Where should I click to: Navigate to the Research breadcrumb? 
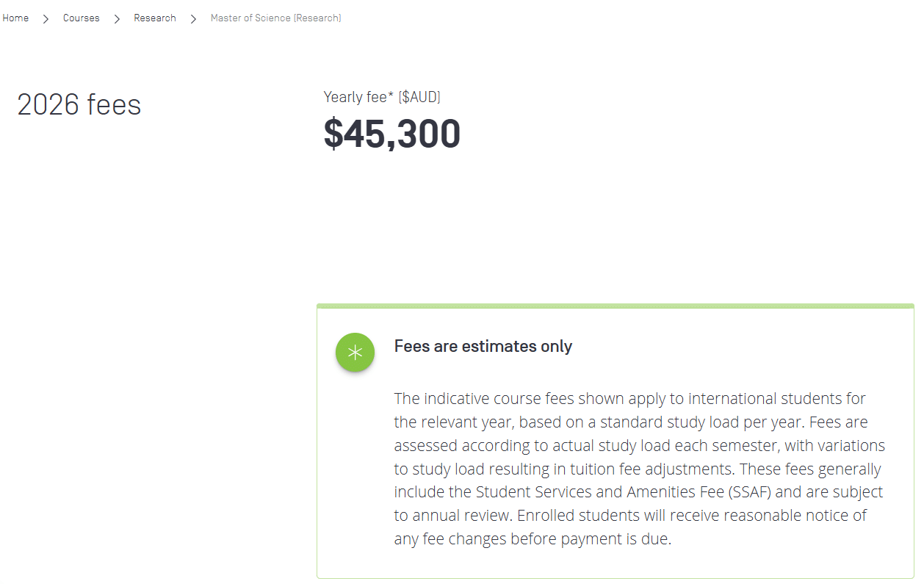(154, 18)
